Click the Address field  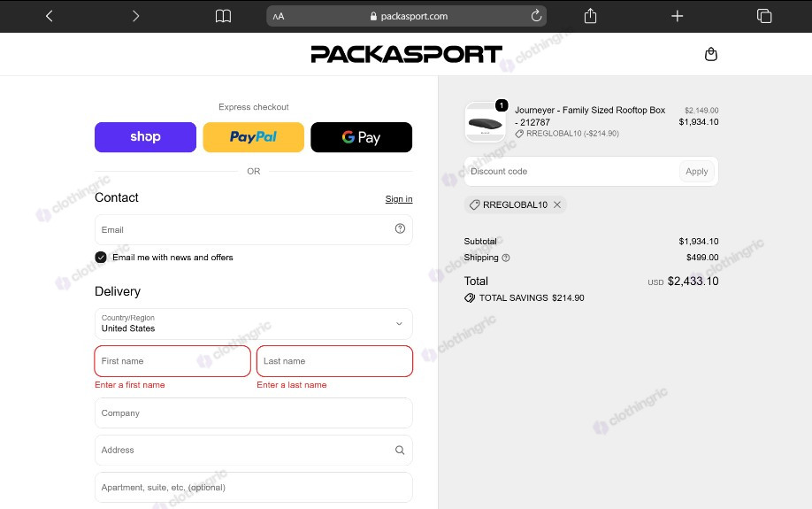point(253,450)
